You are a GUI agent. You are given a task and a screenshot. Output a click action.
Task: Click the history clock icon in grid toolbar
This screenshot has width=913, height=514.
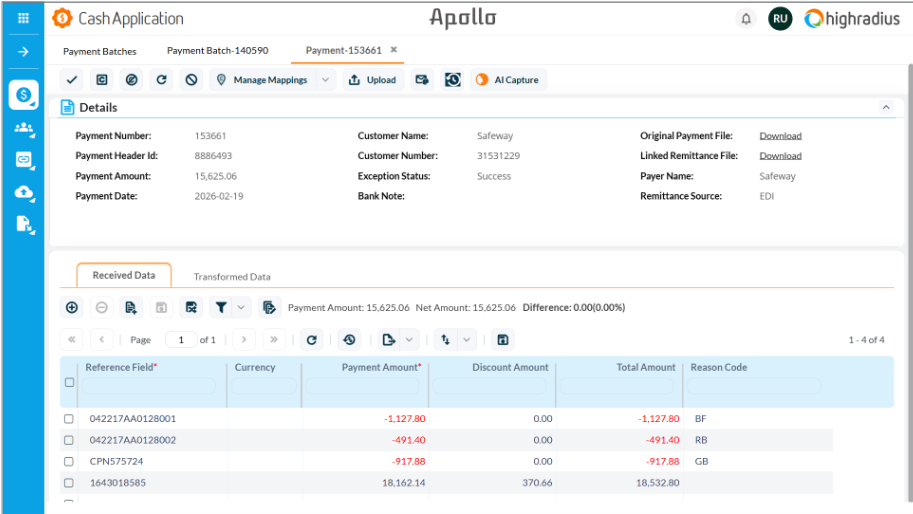coord(349,340)
